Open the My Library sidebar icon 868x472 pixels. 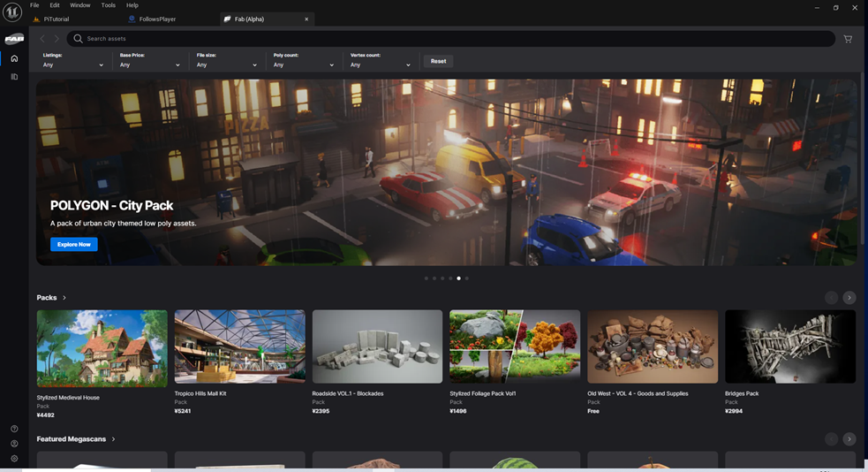point(14,76)
